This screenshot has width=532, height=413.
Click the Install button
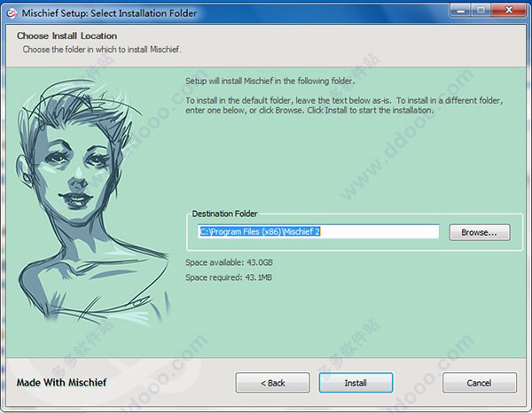tap(356, 383)
